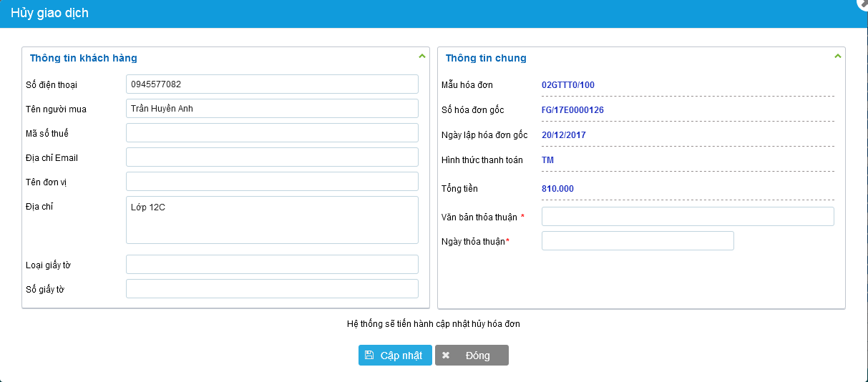Focus the Văn bản thỏa thuận field

click(x=688, y=217)
